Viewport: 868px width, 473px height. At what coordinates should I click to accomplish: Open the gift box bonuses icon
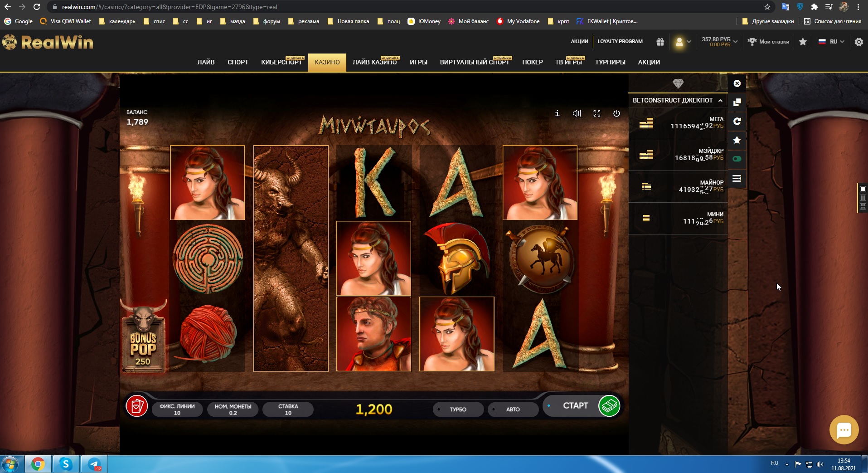pos(660,42)
